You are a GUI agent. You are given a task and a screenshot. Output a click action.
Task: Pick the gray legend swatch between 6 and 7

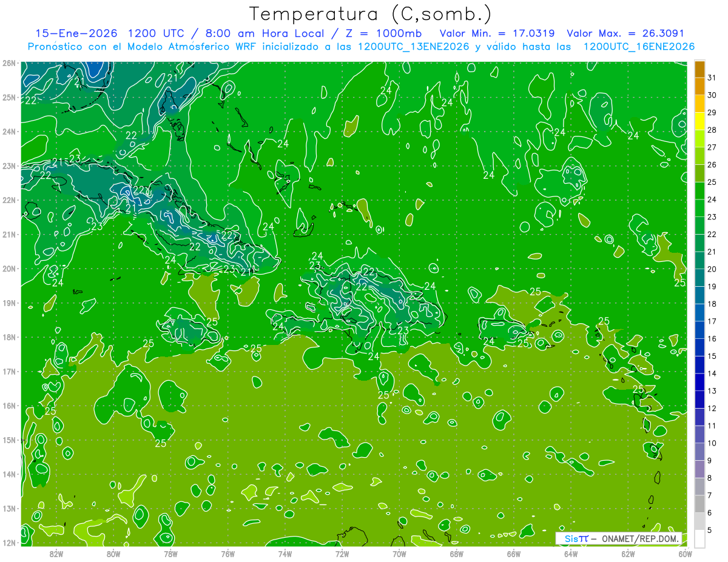coord(699,504)
